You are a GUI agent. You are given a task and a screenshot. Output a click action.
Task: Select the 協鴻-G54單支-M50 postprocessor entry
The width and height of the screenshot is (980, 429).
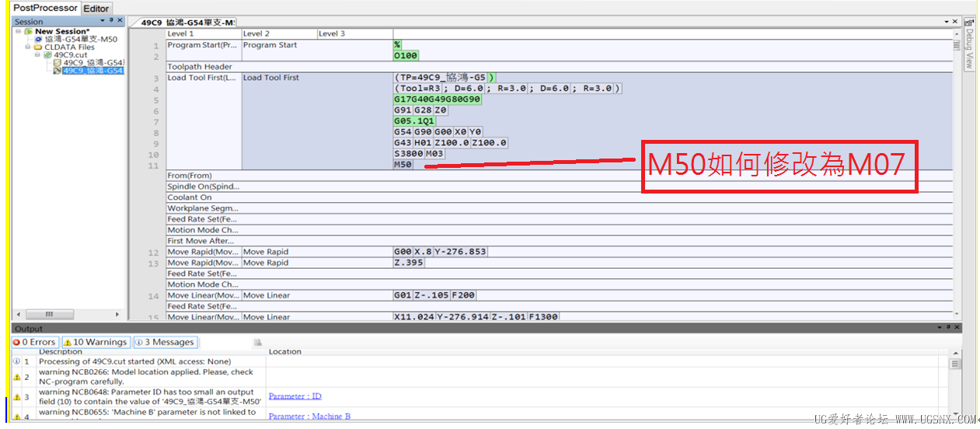81,39
